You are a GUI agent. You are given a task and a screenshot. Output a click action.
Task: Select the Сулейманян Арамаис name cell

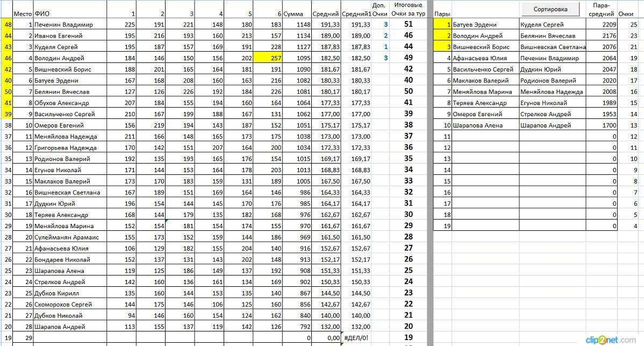point(69,237)
